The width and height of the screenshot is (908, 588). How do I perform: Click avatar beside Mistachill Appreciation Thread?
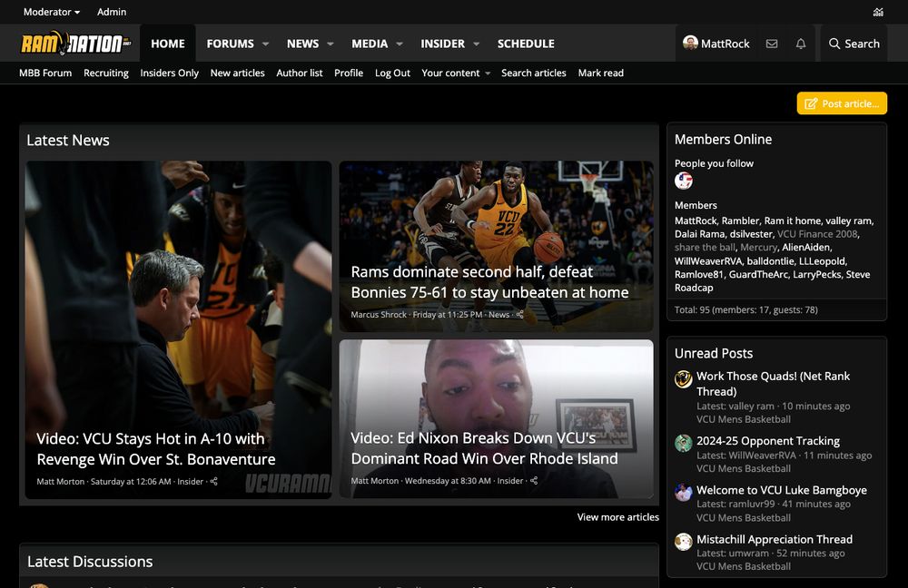[684, 542]
